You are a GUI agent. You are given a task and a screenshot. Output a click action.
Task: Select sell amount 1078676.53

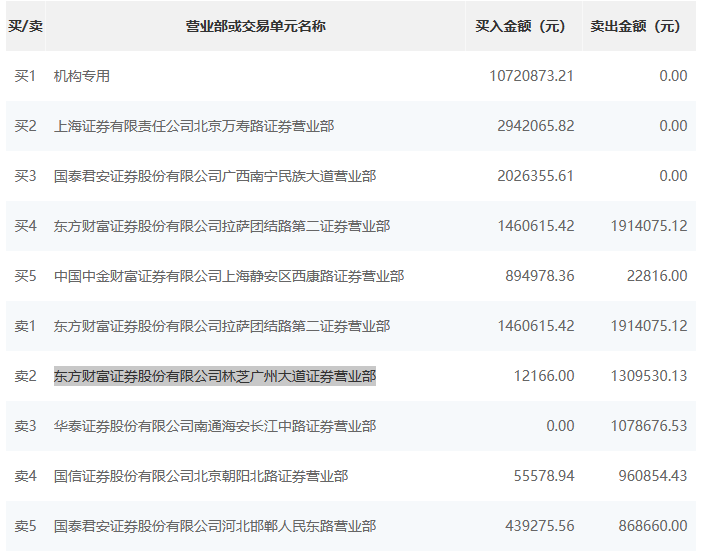tap(649, 426)
